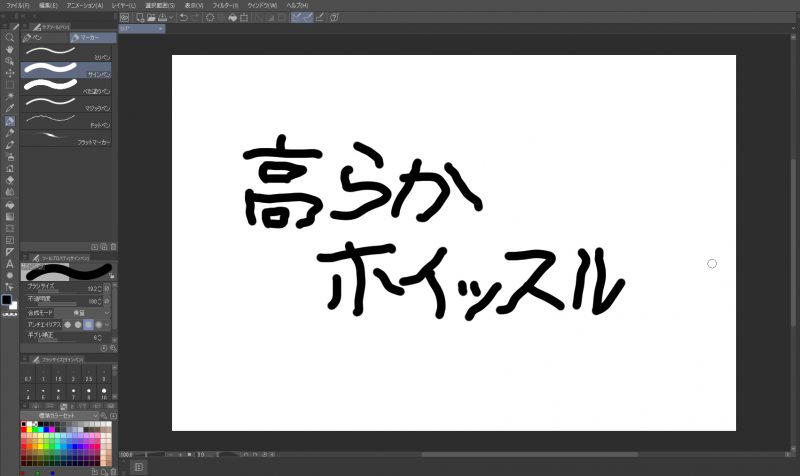Select the Brush tool
Image resolution: width=800 pixels, height=476 pixels.
9,145
